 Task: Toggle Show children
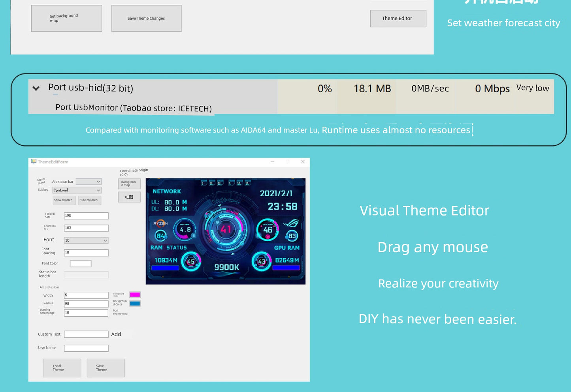click(63, 200)
